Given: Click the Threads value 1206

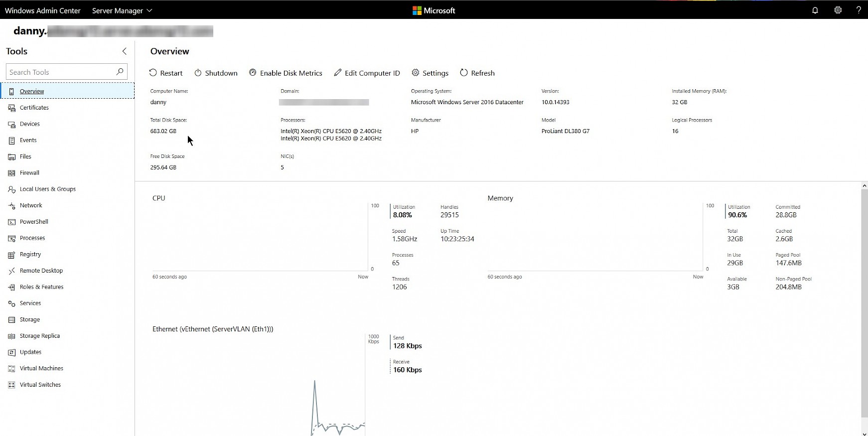Looking at the screenshot, I should [400, 287].
